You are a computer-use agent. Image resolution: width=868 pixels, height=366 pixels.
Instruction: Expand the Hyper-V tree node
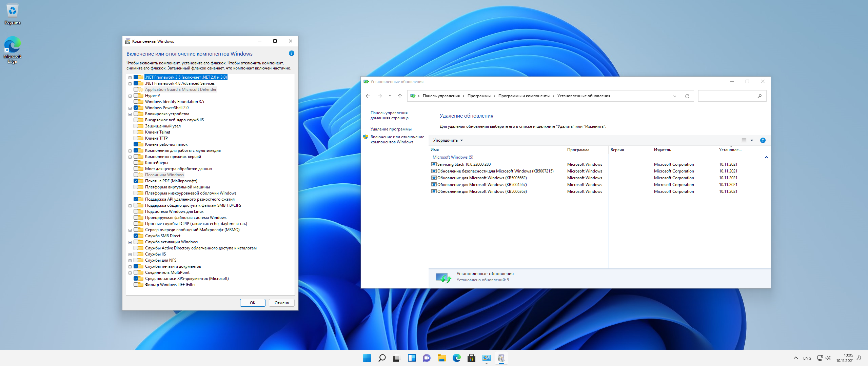(x=130, y=96)
